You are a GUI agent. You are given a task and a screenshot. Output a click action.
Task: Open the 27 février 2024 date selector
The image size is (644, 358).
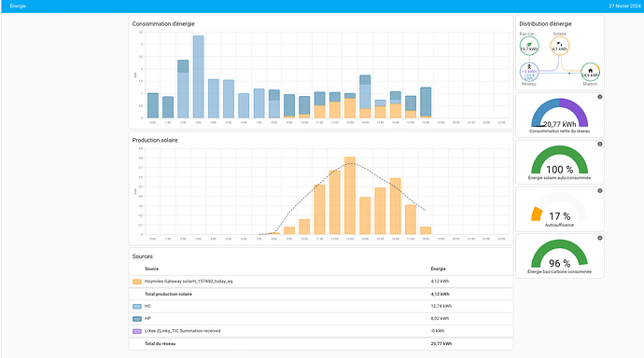tap(624, 7)
